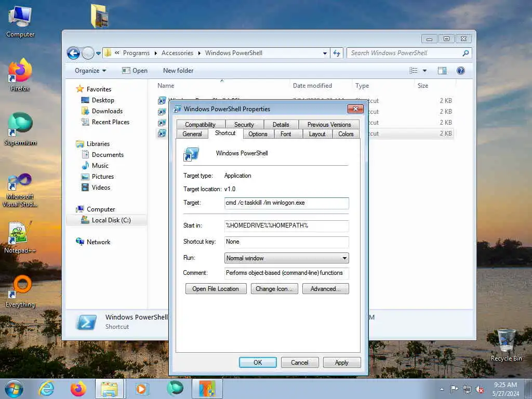The width and height of the screenshot is (532, 399).
Task: Select Downloads in Favorites
Action: click(102, 111)
